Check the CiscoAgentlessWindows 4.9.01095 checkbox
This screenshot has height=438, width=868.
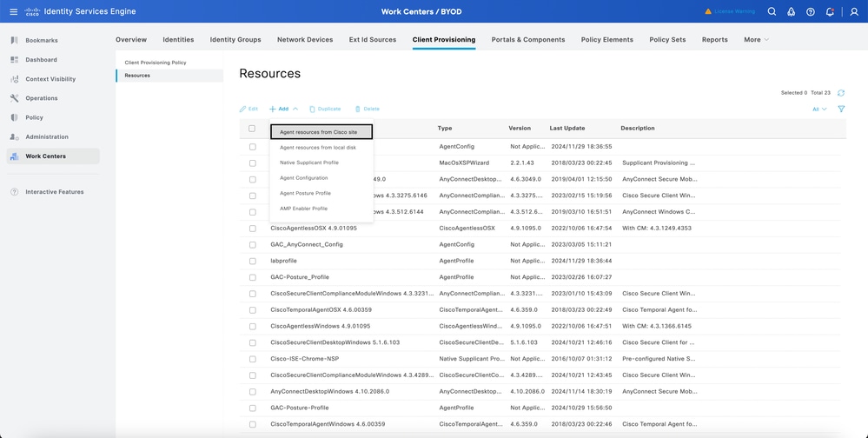[x=253, y=326]
